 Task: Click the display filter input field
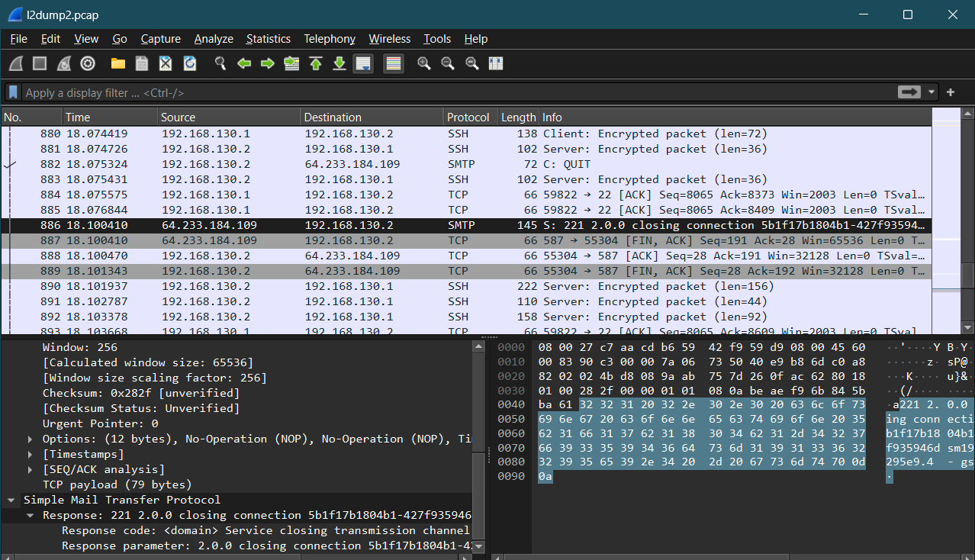pos(458,92)
